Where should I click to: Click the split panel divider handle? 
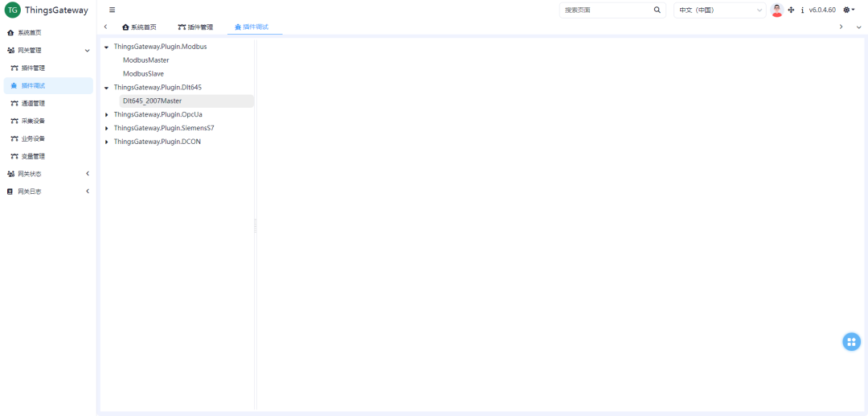pyautogui.click(x=256, y=224)
